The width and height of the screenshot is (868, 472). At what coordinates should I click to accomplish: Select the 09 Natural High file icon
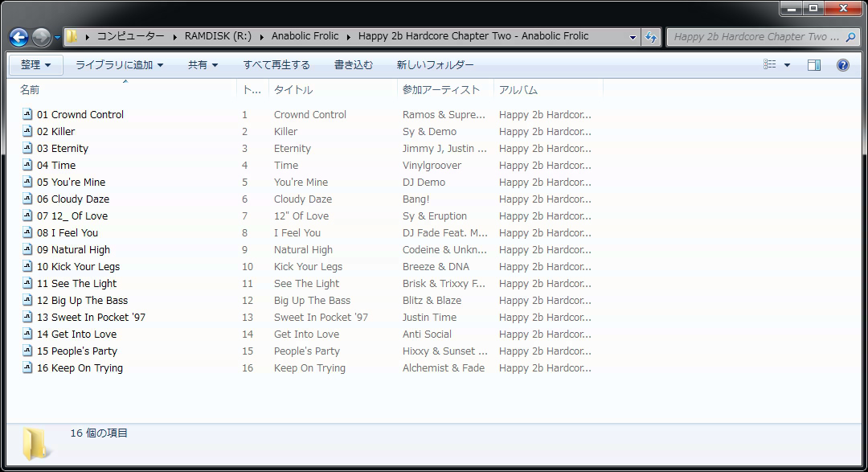pos(27,249)
